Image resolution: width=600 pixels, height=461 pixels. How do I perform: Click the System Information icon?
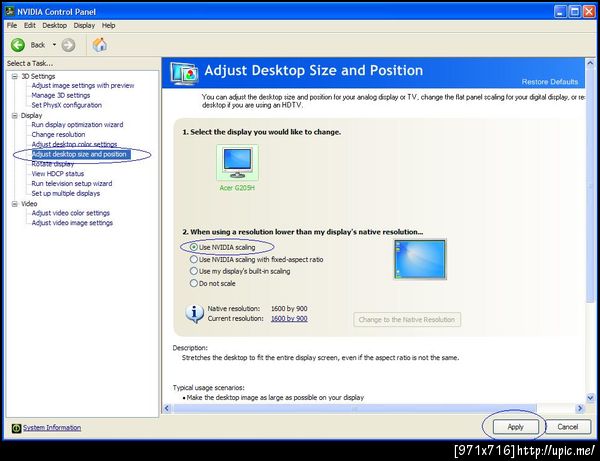tap(16, 428)
